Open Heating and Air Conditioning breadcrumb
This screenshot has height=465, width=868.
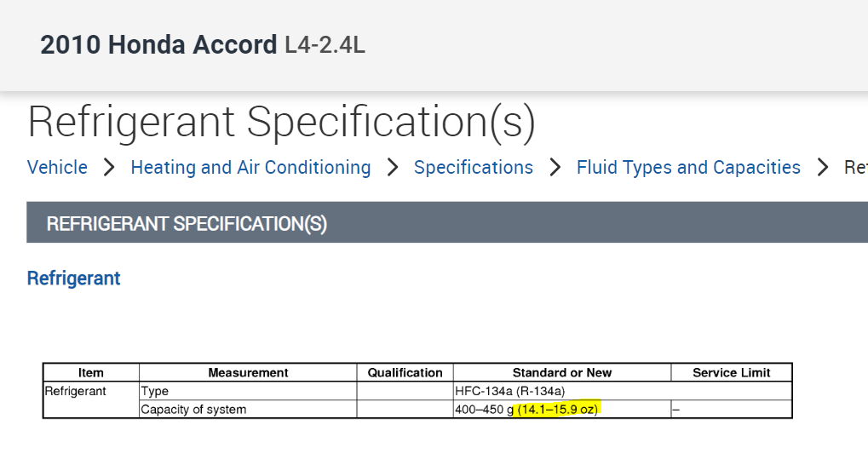250,168
